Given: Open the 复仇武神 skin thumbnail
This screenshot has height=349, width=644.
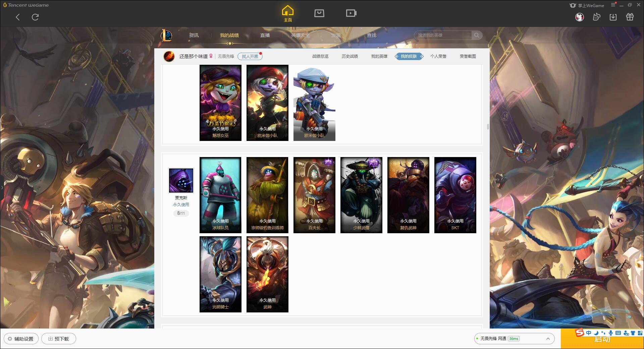Looking at the screenshot, I should (408, 195).
